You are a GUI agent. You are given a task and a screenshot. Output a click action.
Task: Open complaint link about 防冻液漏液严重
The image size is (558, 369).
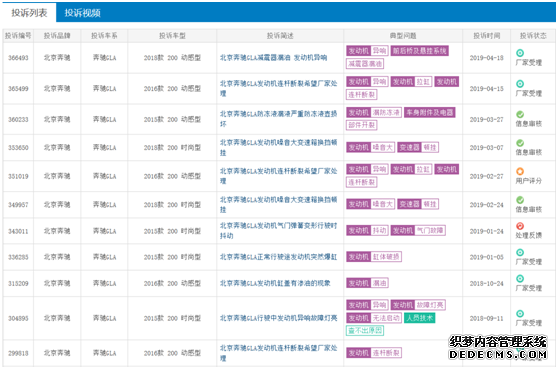pos(278,119)
